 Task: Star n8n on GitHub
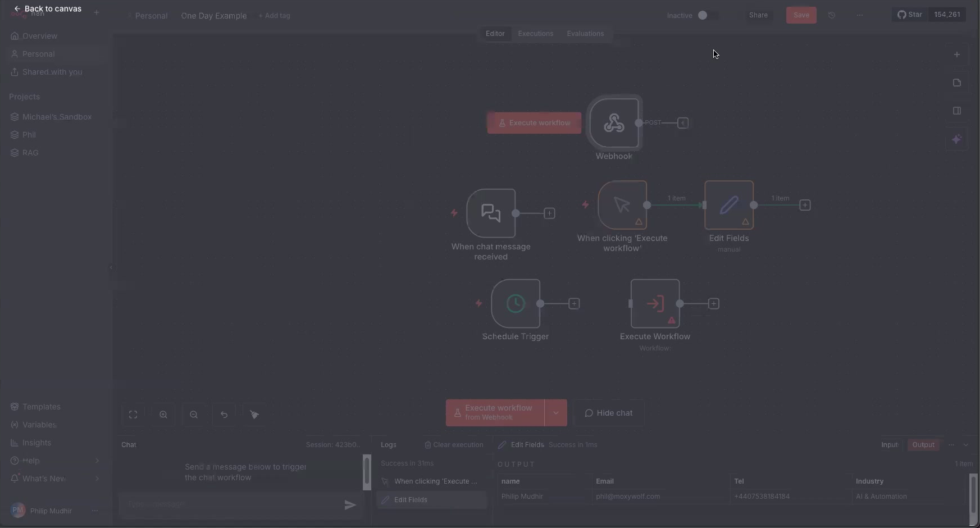pos(909,14)
